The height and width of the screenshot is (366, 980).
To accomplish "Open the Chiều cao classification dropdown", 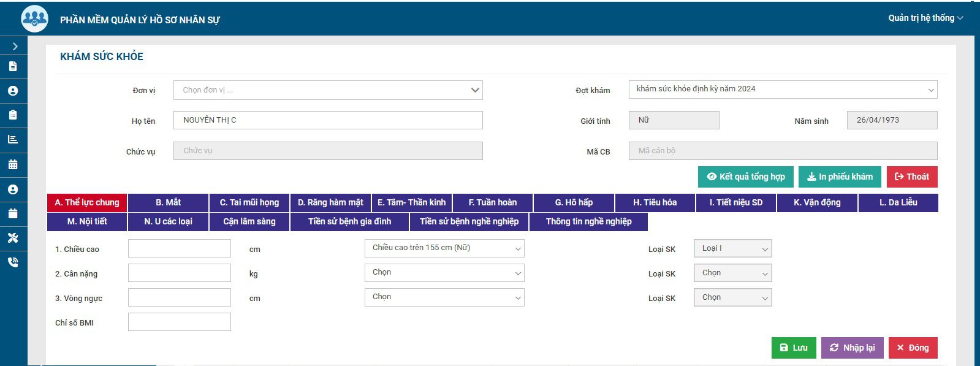I will click(444, 248).
